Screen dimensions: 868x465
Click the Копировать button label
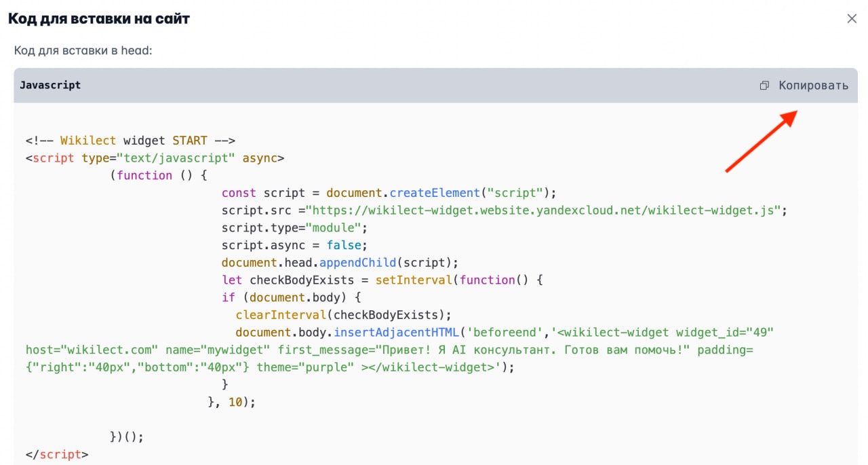point(813,86)
